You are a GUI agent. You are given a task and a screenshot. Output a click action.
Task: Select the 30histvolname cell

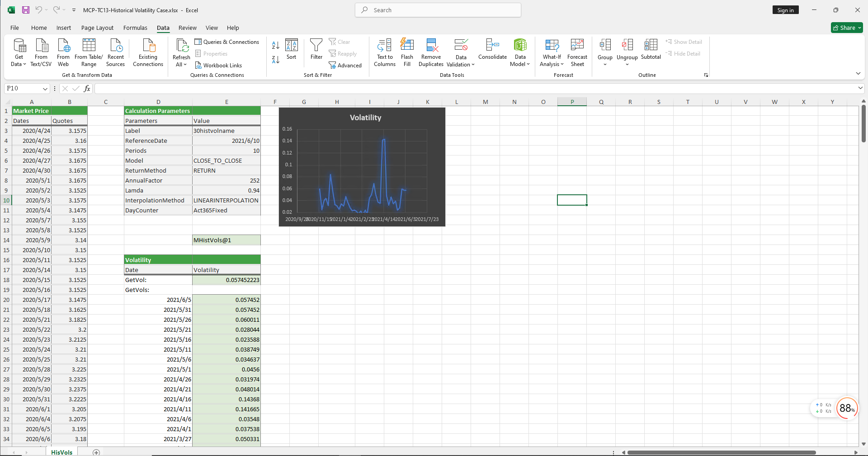pos(226,131)
